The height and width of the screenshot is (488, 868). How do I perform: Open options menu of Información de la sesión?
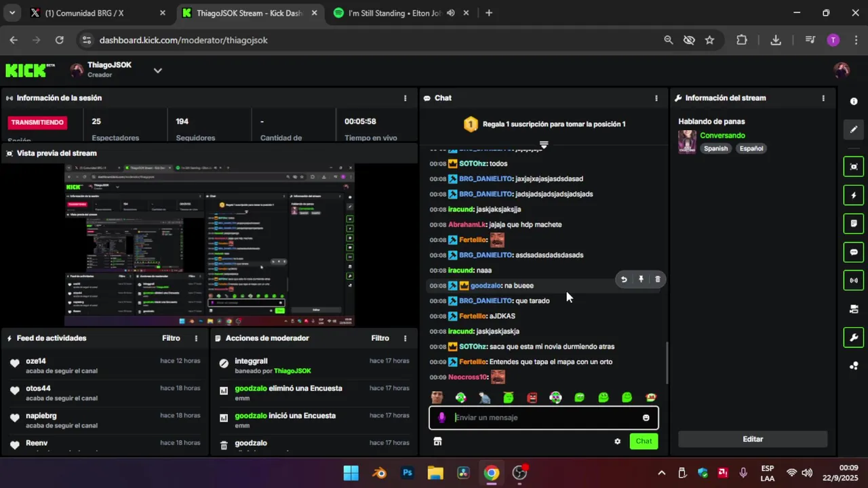tap(406, 98)
